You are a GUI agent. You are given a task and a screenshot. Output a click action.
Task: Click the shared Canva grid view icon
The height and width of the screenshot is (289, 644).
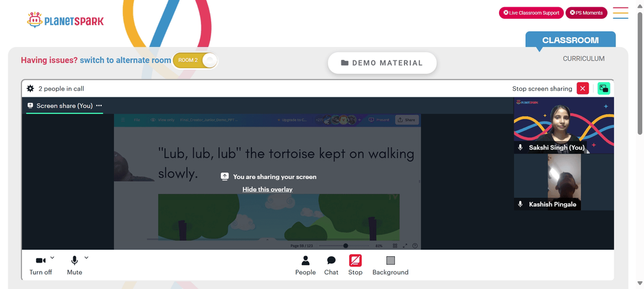point(395,245)
